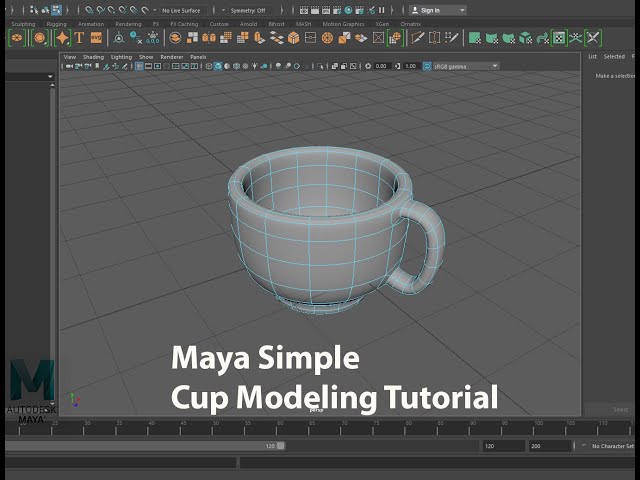
Task: Click the IPR render button in status line
Action: [x=326, y=10]
